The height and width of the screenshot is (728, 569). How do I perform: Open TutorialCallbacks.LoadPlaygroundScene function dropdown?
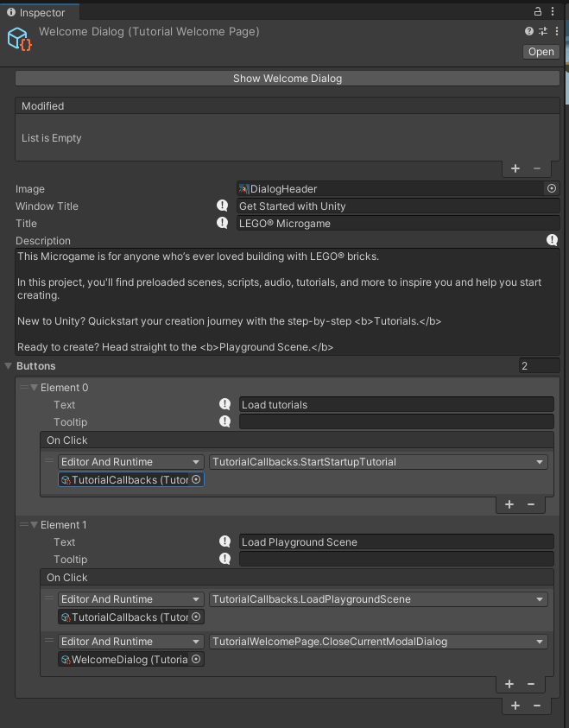click(378, 599)
